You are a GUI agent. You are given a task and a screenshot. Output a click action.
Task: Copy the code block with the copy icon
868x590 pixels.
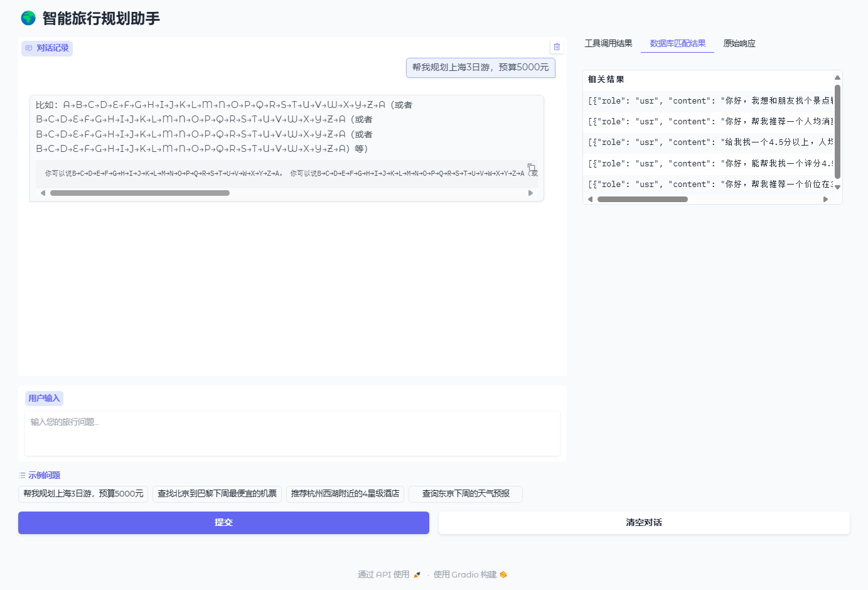pyautogui.click(x=532, y=168)
